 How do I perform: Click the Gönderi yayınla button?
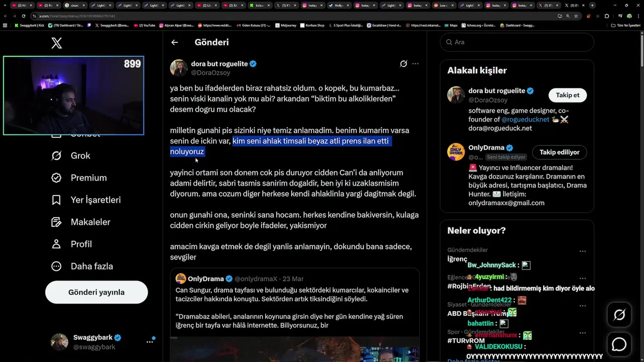pyautogui.click(x=97, y=292)
